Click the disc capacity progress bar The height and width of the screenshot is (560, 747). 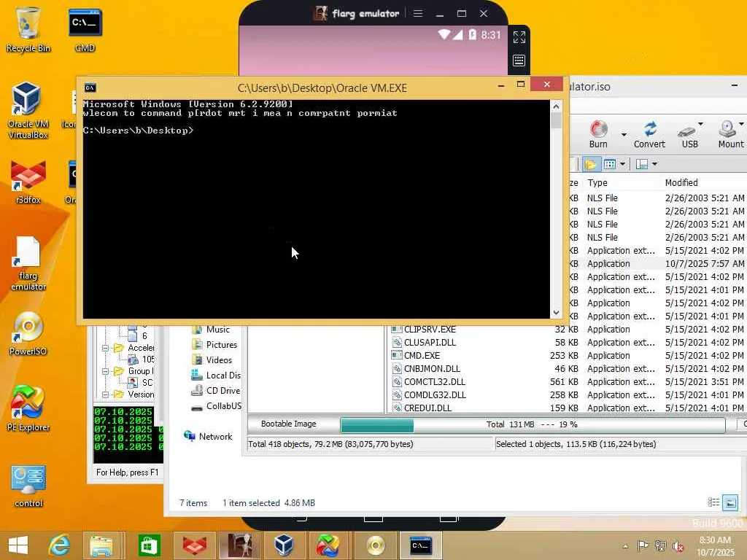(x=533, y=425)
